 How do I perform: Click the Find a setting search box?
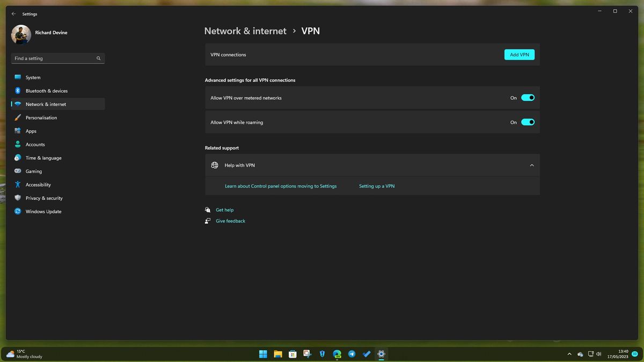57,58
